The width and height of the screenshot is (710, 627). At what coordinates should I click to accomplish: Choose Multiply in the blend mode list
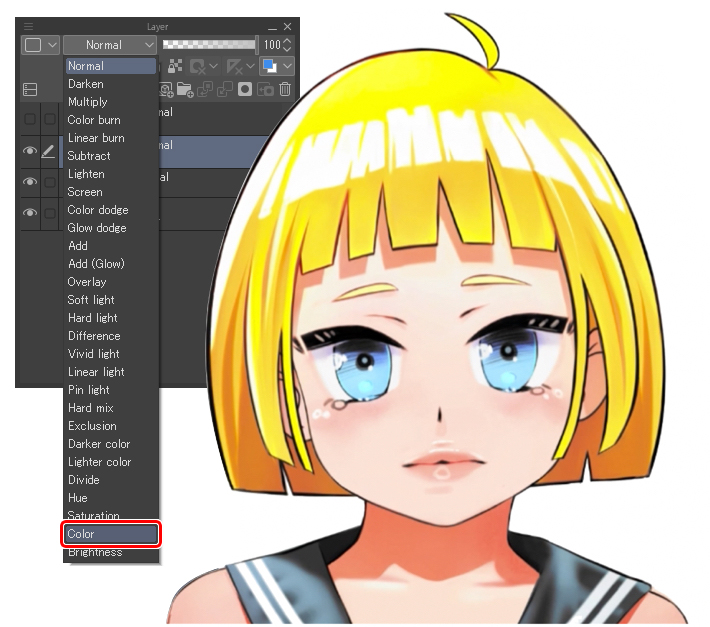(88, 102)
